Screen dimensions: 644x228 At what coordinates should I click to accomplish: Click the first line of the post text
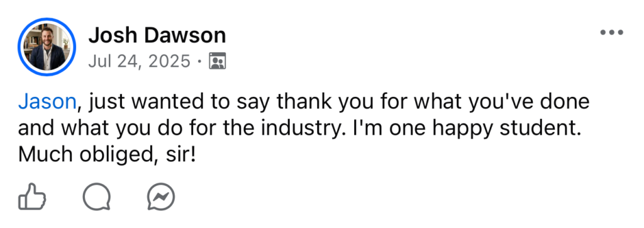point(304,103)
